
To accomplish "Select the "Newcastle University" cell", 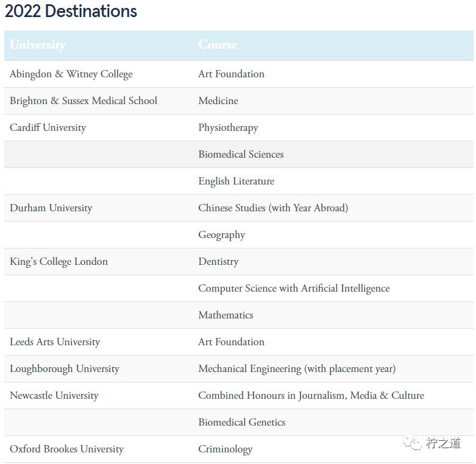I will click(54, 395).
